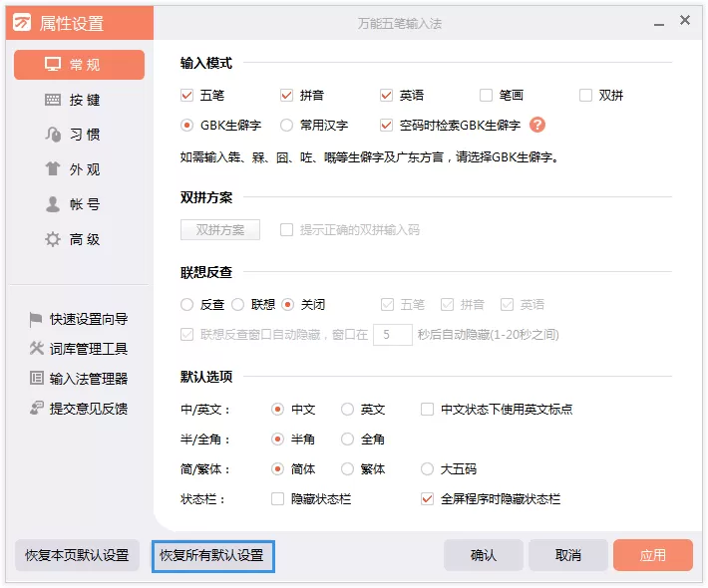Enable the 双拼 input mode checkbox

(x=585, y=96)
